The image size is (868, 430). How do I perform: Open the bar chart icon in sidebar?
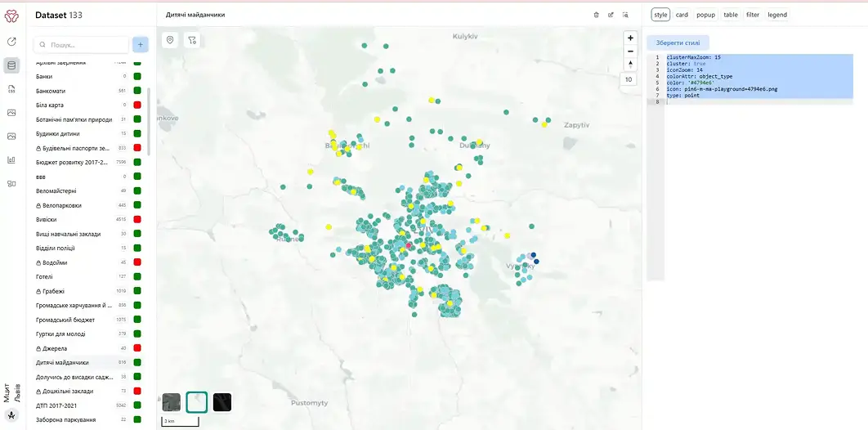pos(11,160)
